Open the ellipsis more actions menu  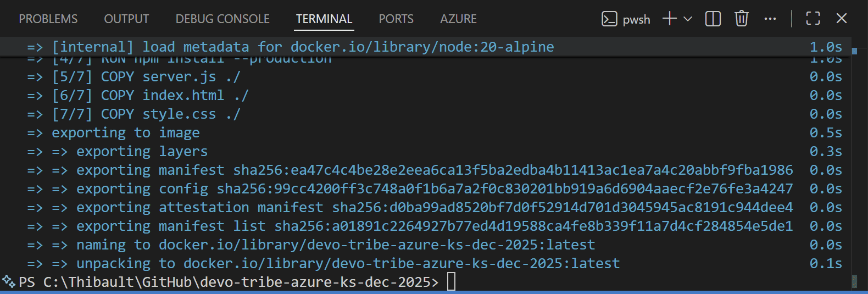770,19
